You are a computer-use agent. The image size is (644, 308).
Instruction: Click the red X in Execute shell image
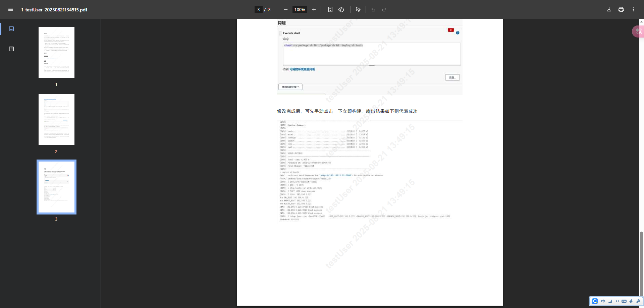[451, 30]
